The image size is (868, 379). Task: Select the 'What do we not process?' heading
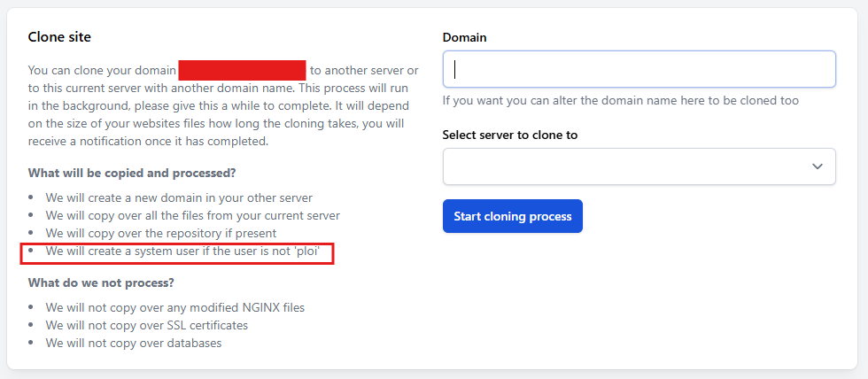(x=101, y=282)
